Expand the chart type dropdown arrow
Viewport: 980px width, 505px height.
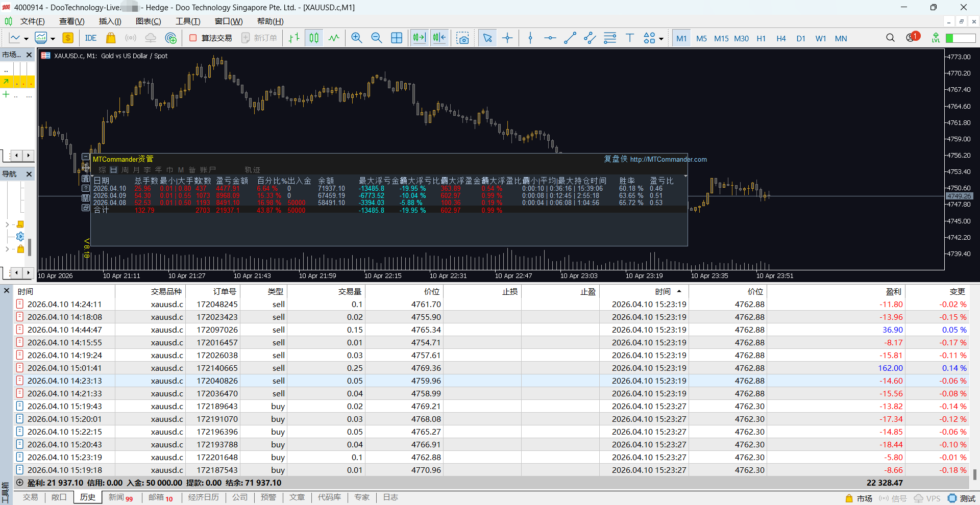(x=26, y=39)
